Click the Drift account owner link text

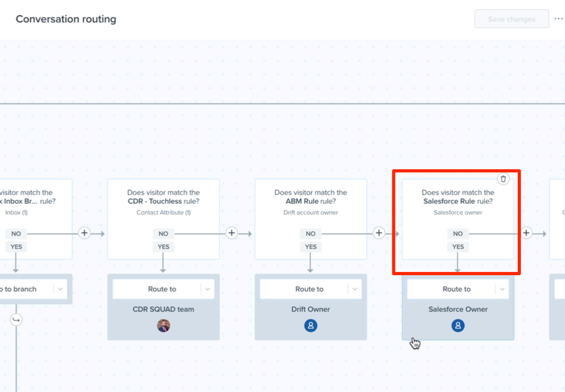[x=310, y=212]
